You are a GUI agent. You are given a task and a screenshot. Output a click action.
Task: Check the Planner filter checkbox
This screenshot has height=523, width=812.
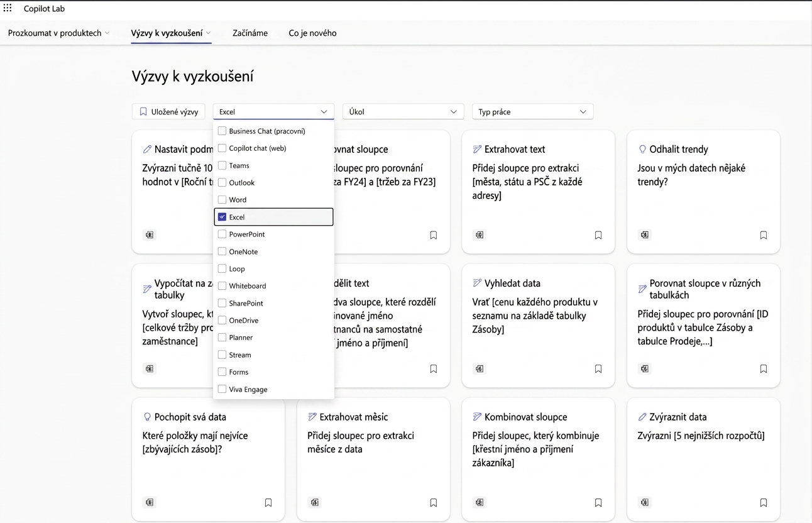point(222,337)
